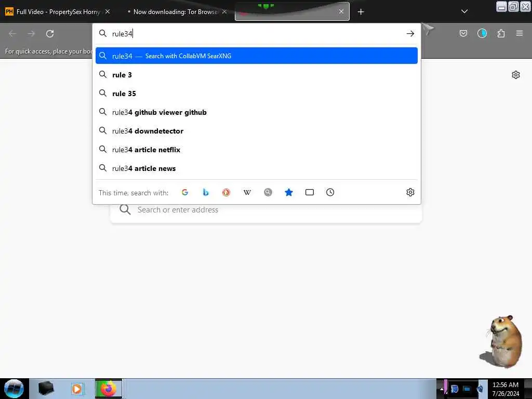Show hidden system tray icons

(441, 389)
